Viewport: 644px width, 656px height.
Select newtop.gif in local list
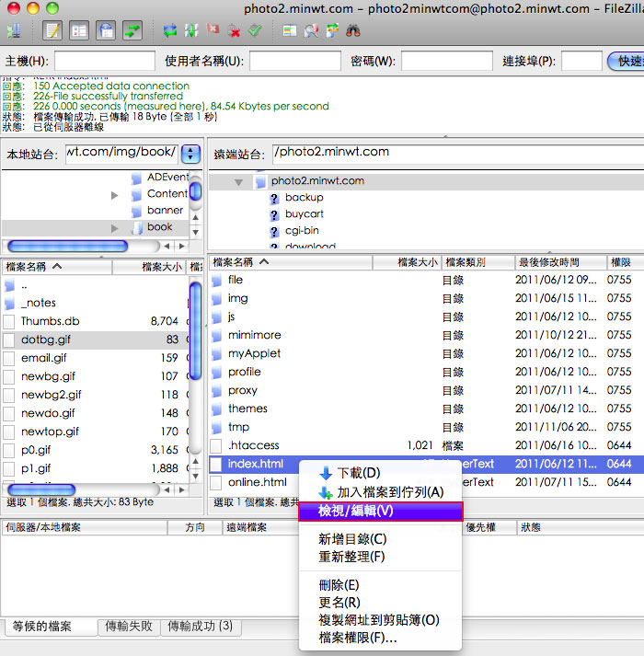(96, 432)
